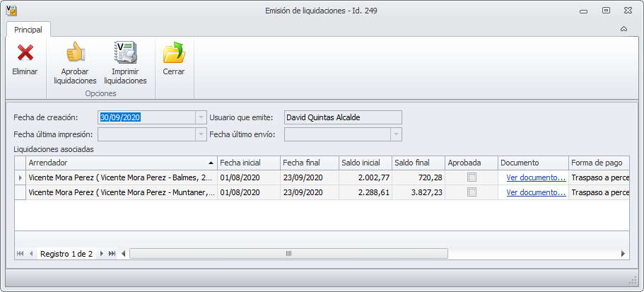
Task: Select the Vicente Mora Perez - Balmes cell
Action: pyautogui.click(x=122, y=178)
